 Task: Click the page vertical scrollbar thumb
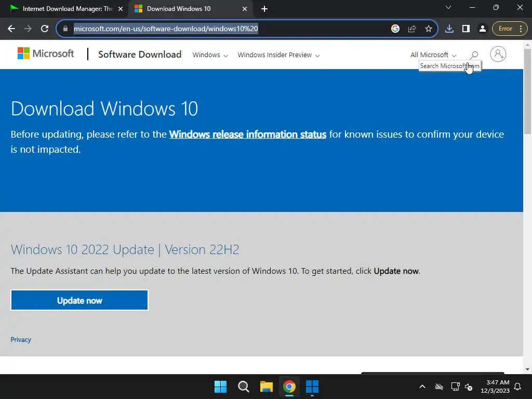528,91
